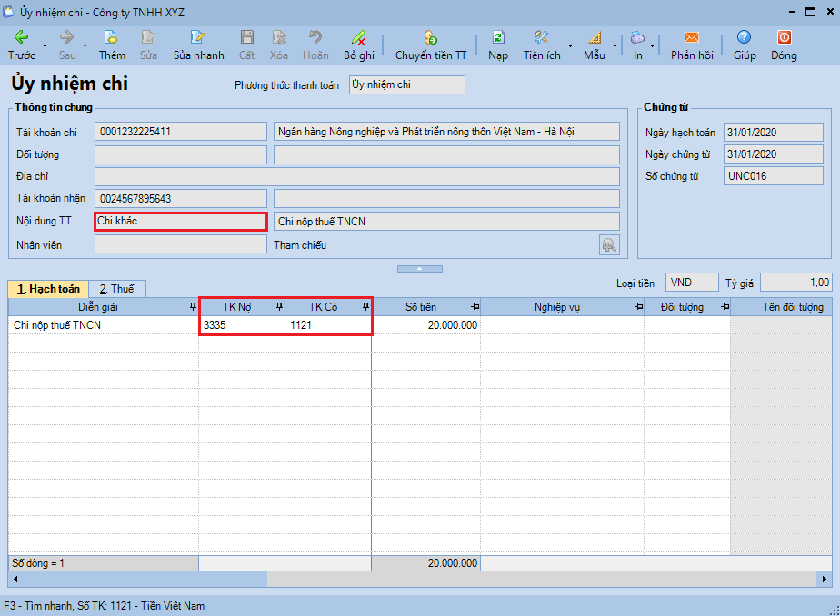The height and width of the screenshot is (616, 840).
Task: Expand the Tiện ích dropdown arrow
Action: (570, 45)
